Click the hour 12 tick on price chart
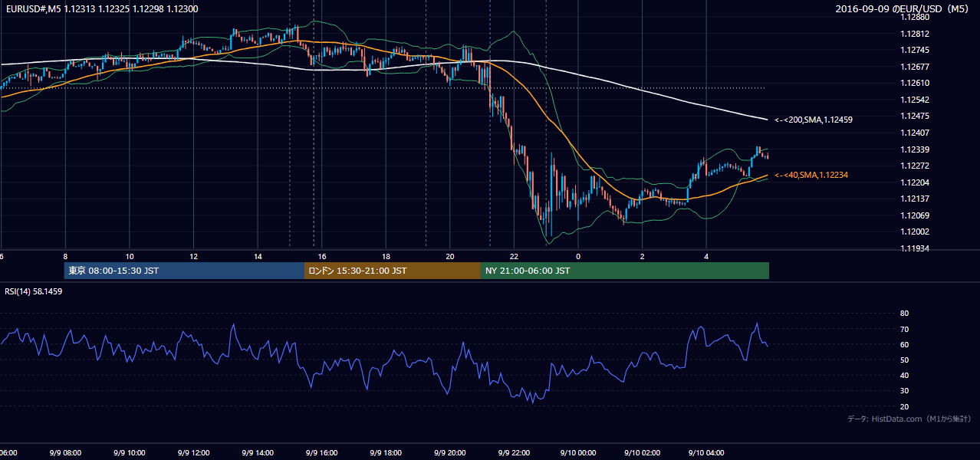Image resolution: width=980 pixels, height=460 pixels. point(193,257)
